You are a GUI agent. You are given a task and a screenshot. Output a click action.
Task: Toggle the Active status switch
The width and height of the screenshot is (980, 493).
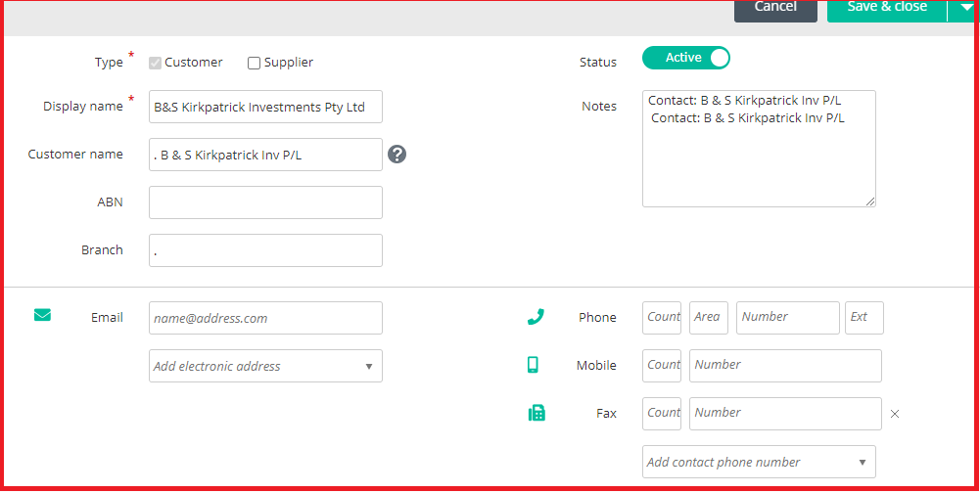click(x=685, y=58)
